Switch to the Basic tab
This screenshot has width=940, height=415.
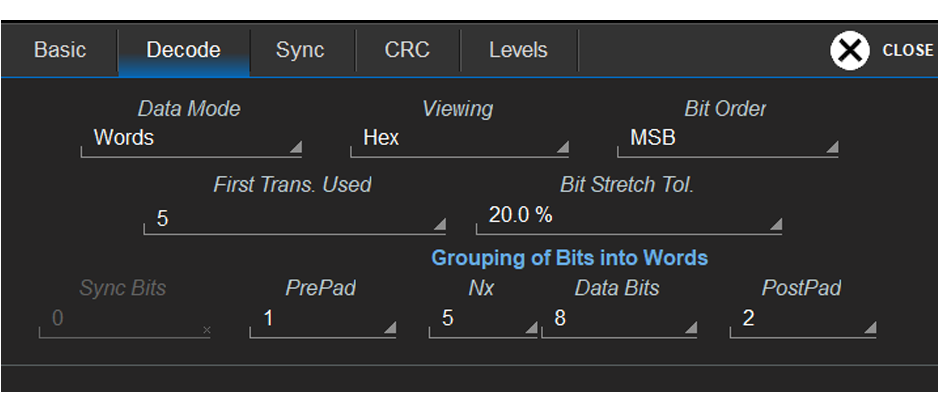coord(60,50)
